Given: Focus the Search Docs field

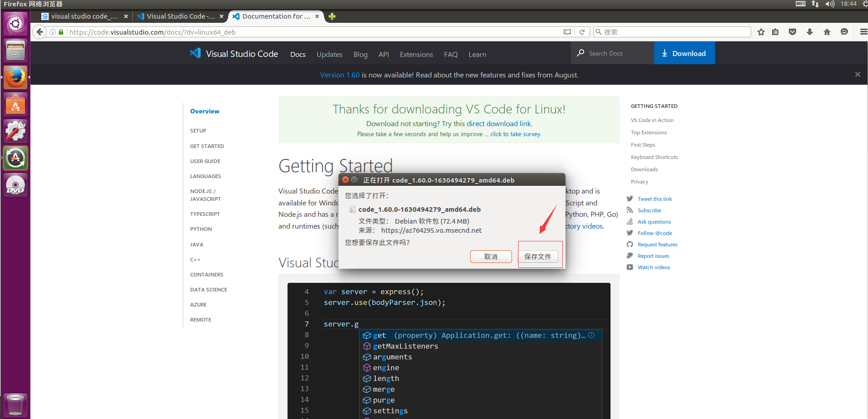Looking at the screenshot, I should pyautogui.click(x=612, y=53).
